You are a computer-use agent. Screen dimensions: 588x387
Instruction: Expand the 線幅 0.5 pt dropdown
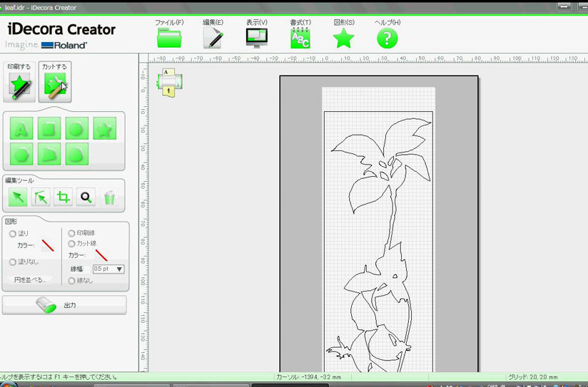coord(119,269)
